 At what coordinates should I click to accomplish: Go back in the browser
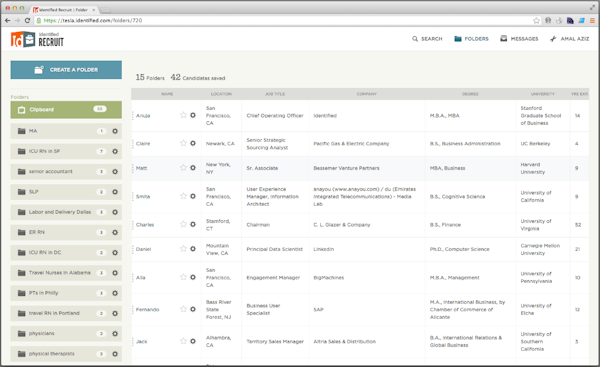click(x=7, y=20)
